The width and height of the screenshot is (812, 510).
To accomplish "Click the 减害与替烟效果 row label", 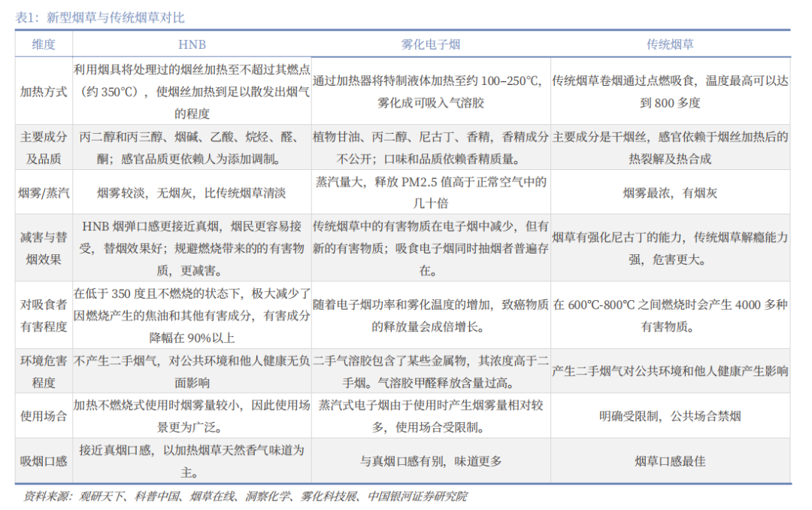I will point(44,248).
